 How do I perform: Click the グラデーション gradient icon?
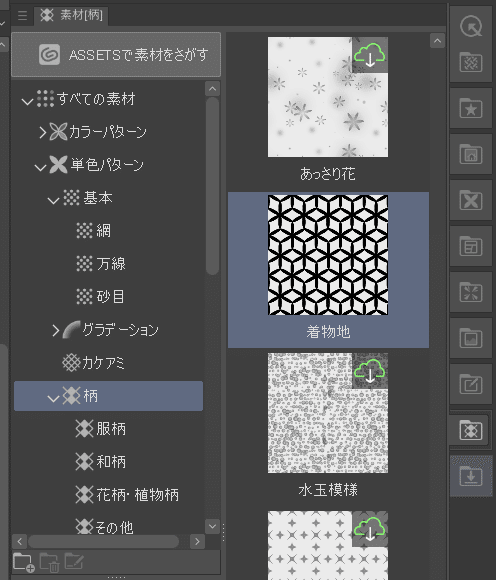[71, 329]
